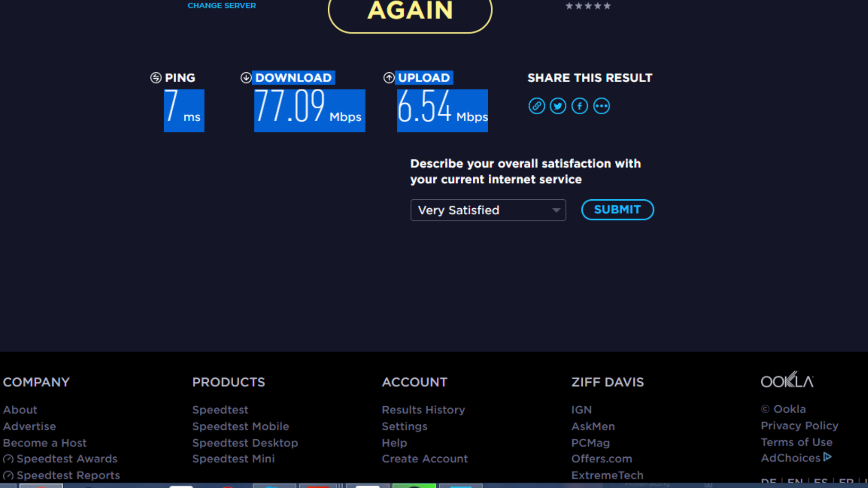Screen dimensions: 868x488
Task: Rate the provider using the stars
Action: tap(588, 6)
